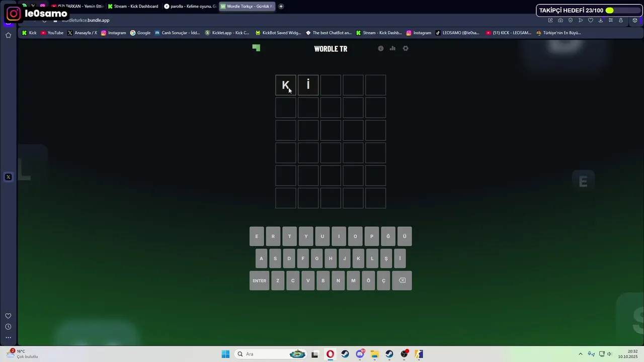
Task: Click the K key on the keyboard
Action: 358,258
